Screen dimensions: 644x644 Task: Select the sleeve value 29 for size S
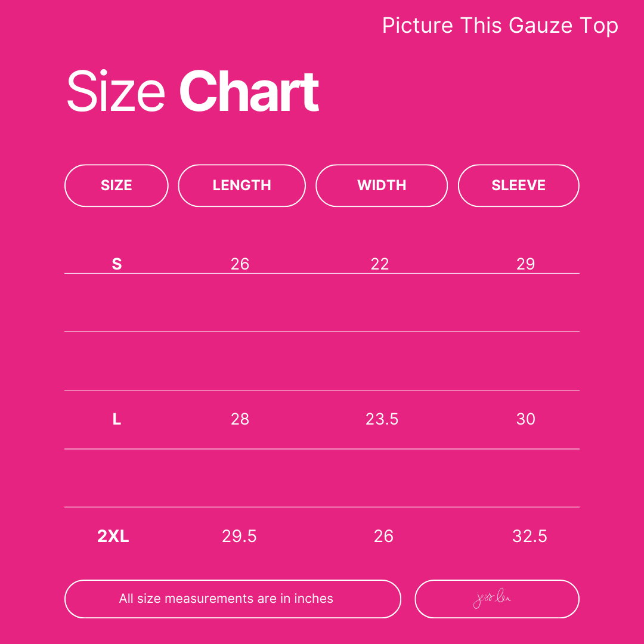(x=526, y=264)
